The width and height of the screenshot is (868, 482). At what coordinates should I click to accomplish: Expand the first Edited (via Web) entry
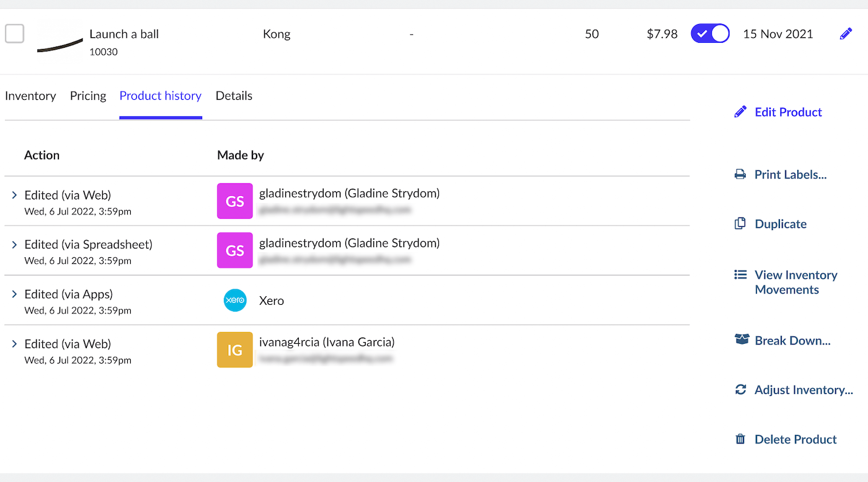pyautogui.click(x=14, y=195)
